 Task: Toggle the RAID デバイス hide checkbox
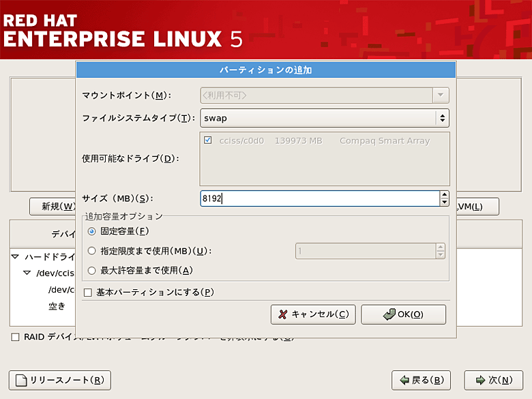[x=15, y=337]
